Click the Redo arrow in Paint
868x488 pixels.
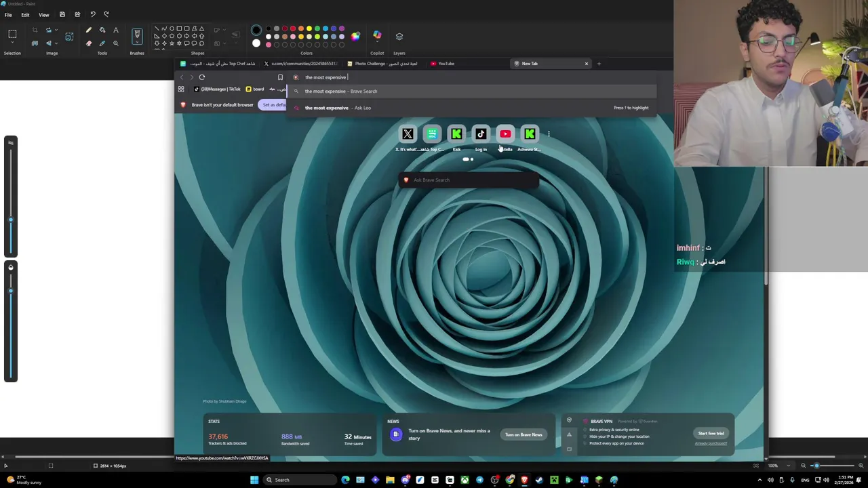[106, 14]
